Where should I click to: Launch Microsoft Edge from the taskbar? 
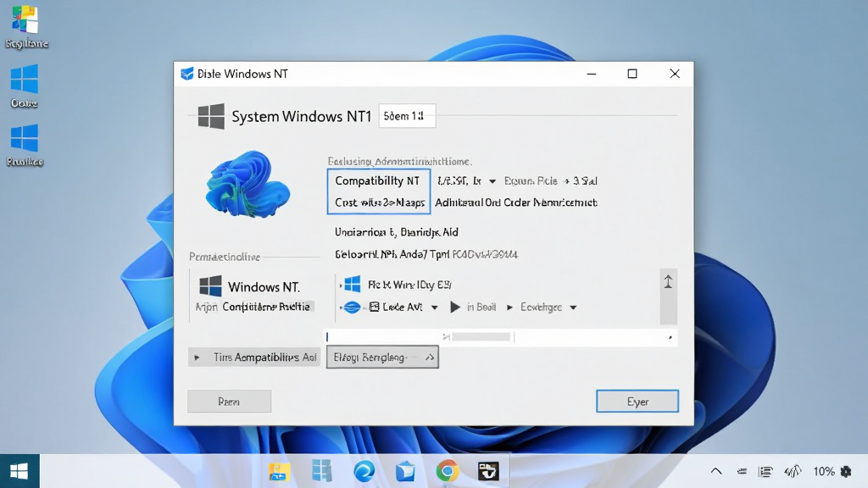[x=364, y=471]
